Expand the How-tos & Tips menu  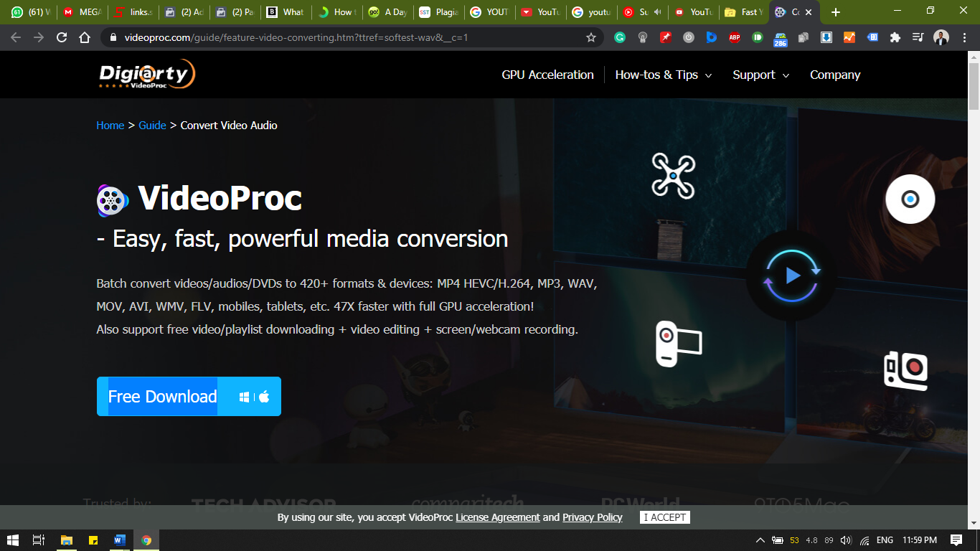pos(664,75)
